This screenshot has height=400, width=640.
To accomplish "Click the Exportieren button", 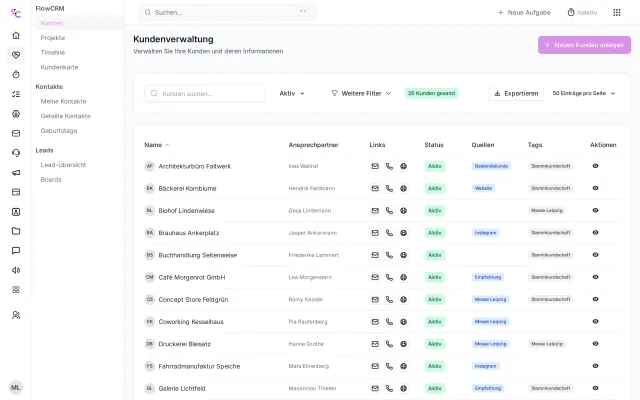I will (516, 93).
